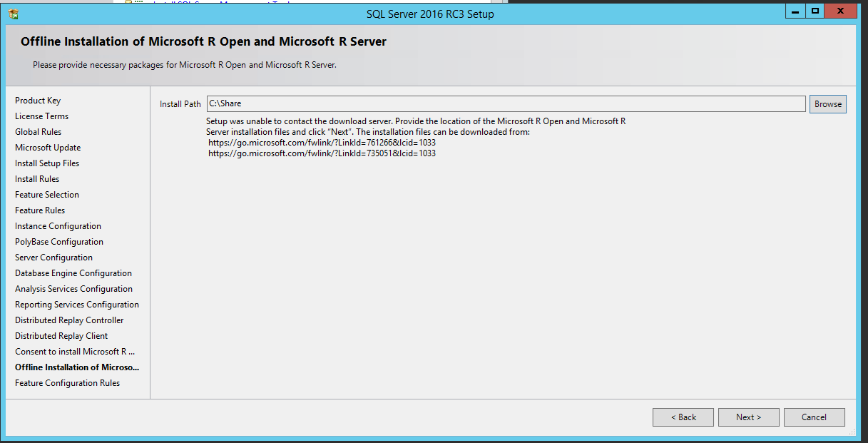Cancel the SQL Server setup
This screenshot has height=443, width=868.
(x=814, y=417)
